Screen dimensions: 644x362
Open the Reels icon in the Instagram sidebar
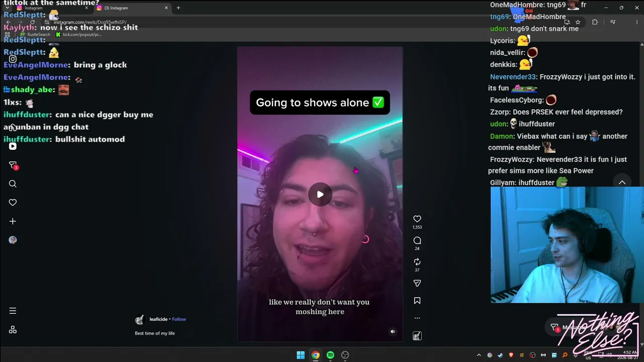(13, 146)
